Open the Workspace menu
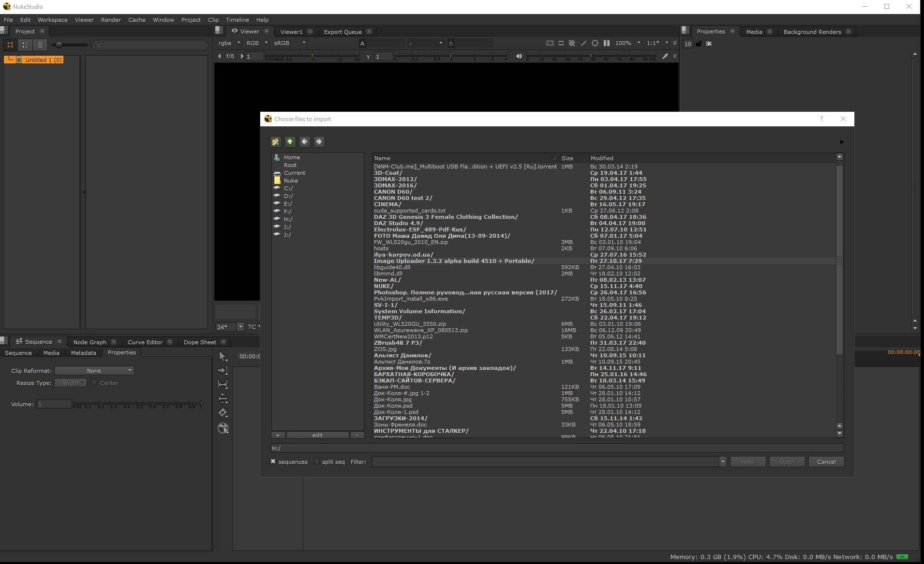 [x=53, y=20]
